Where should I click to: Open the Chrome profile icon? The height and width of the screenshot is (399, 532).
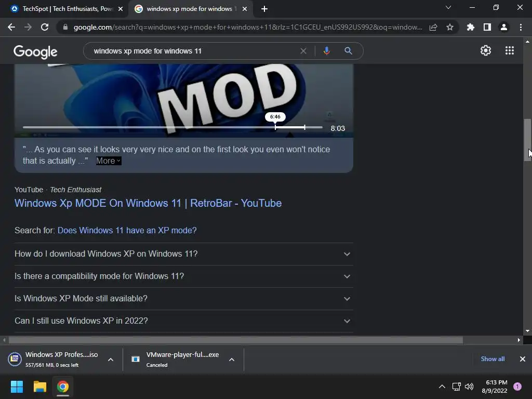504,27
